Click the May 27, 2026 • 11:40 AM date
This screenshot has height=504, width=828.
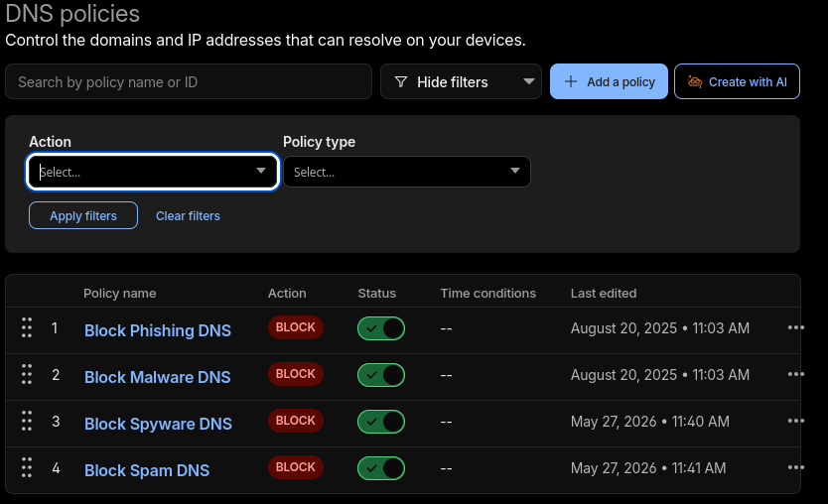click(x=650, y=421)
